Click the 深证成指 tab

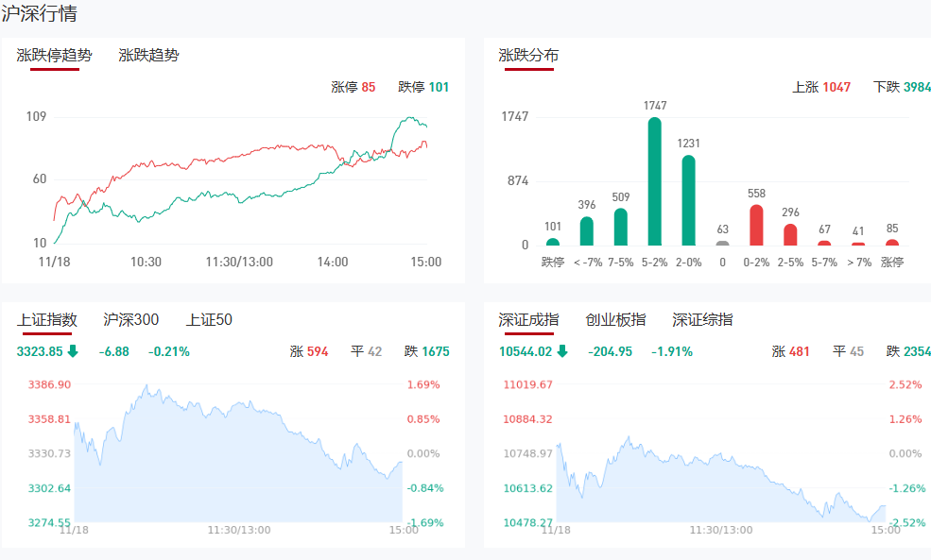click(x=528, y=319)
